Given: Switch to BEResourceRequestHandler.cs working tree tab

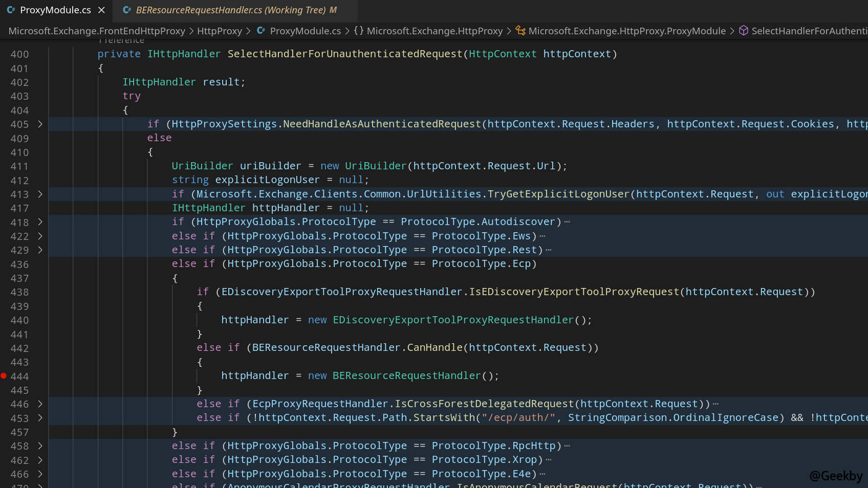Looking at the screenshot, I should pyautogui.click(x=230, y=10).
